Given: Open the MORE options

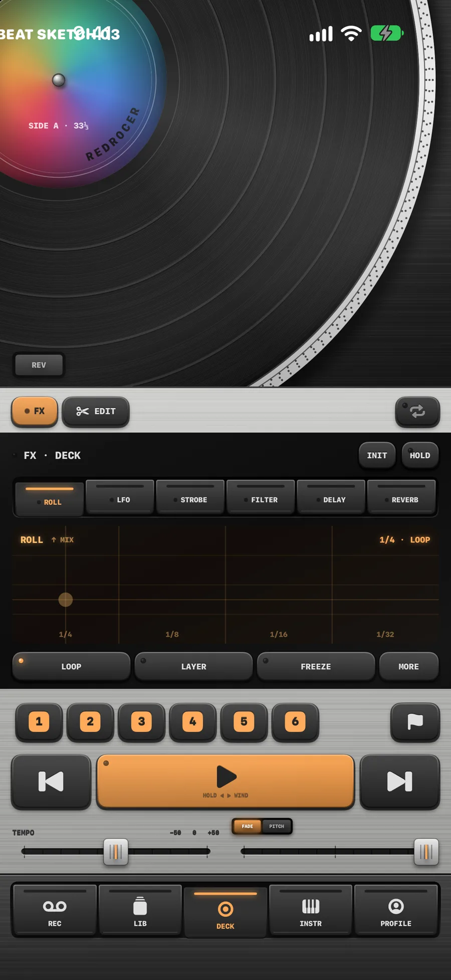Looking at the screenshot, I should coord(409,666).
